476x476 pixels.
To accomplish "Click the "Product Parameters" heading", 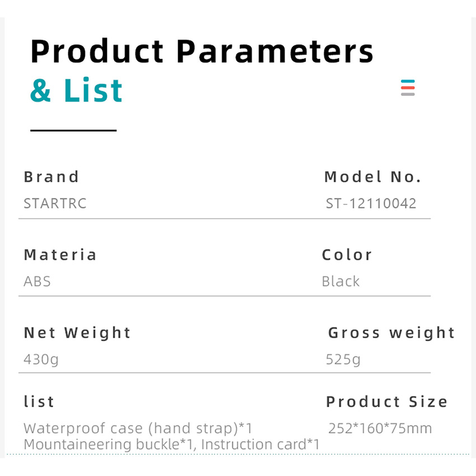I will click(x=202, y=52).
